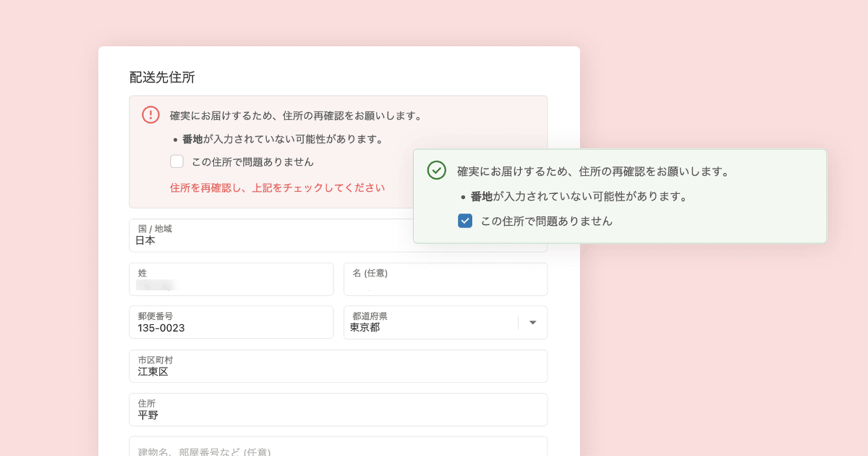Click the bold 番地 text in the green notice
Viewport: 868px width, 456px height.
coord(481,197)
